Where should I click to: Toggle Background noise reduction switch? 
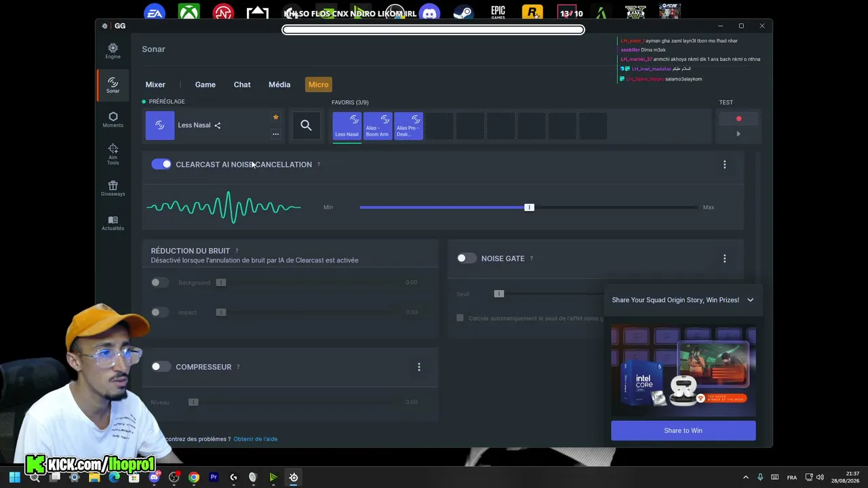(x=159, y=283)
